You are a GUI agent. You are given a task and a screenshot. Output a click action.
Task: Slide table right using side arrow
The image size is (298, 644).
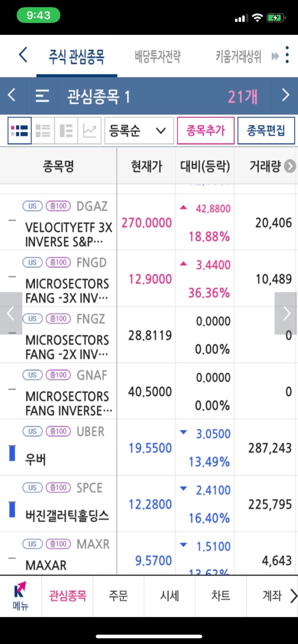point(286,313)
